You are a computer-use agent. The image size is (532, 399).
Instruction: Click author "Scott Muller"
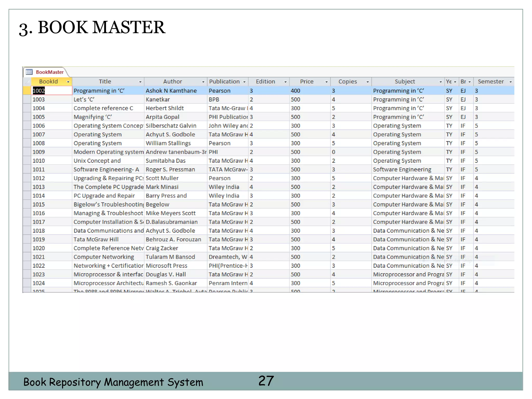coord(162,178)
